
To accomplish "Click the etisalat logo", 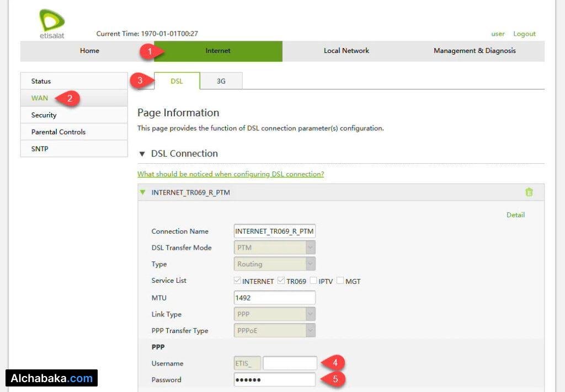I will (x=52, y=20).
